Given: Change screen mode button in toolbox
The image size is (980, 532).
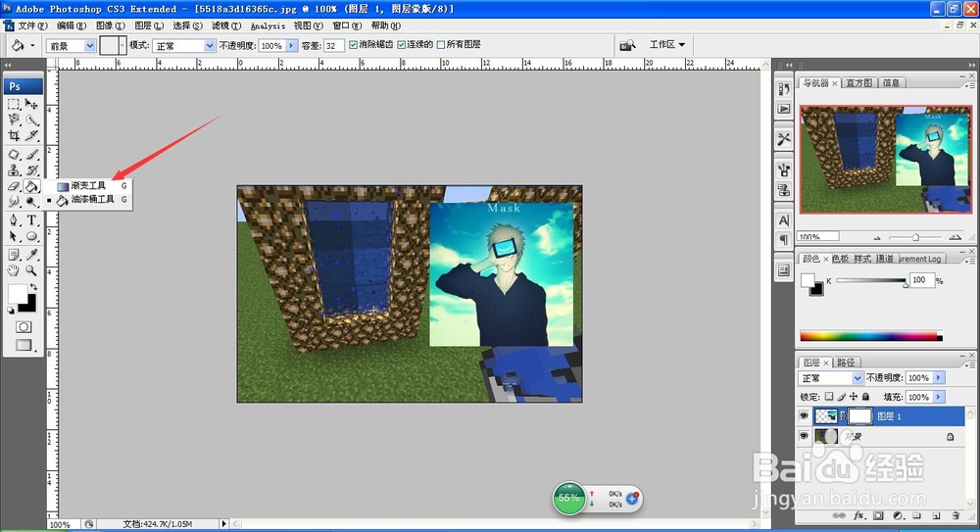Looking at the screenshot, I should 24,345.
